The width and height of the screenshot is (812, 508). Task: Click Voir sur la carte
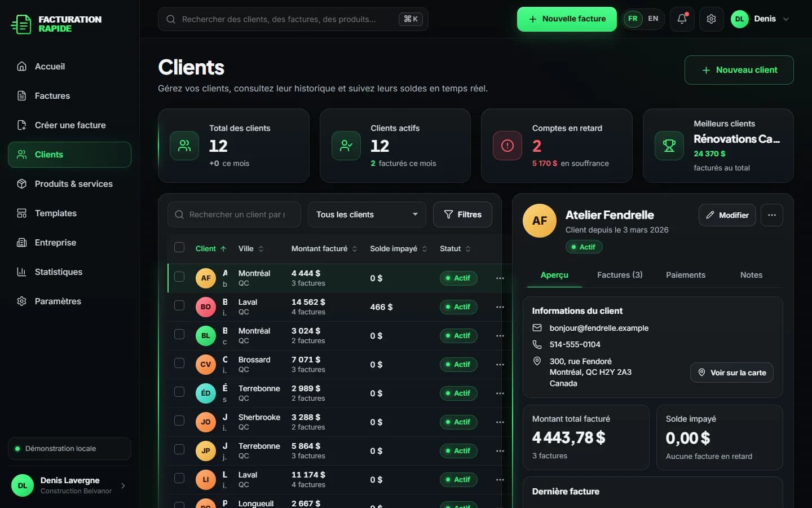pyautogui.click(x=732, y=373)
